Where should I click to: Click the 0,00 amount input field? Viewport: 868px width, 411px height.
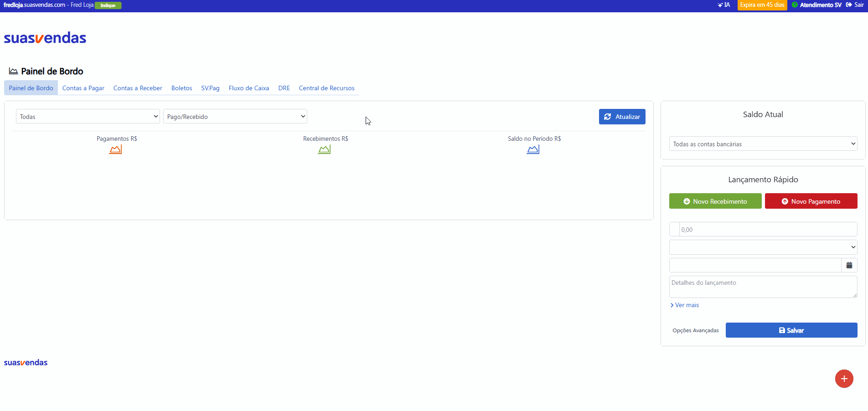click(768, 230)
